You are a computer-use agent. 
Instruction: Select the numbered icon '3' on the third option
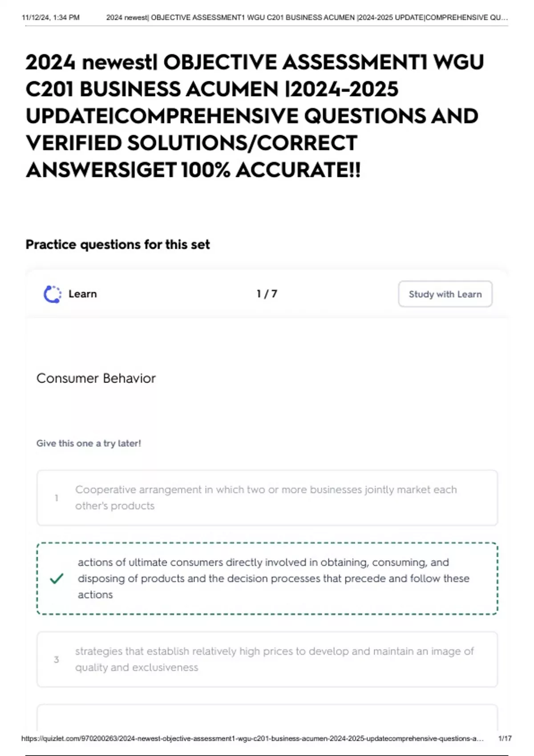[56, 660]
